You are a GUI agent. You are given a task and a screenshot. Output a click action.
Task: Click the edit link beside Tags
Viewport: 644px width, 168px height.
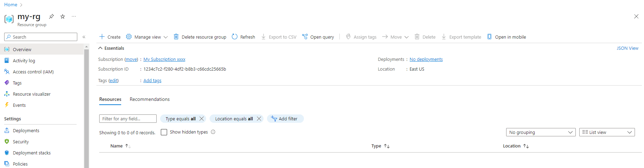click(x=113, y=81)
